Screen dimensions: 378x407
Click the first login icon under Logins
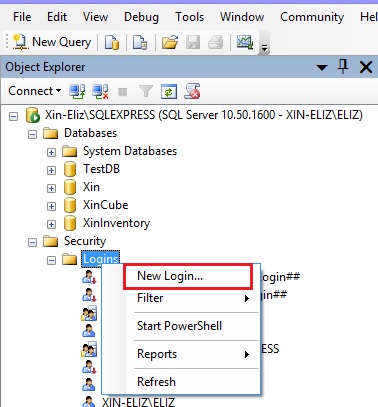click(89, 277)
